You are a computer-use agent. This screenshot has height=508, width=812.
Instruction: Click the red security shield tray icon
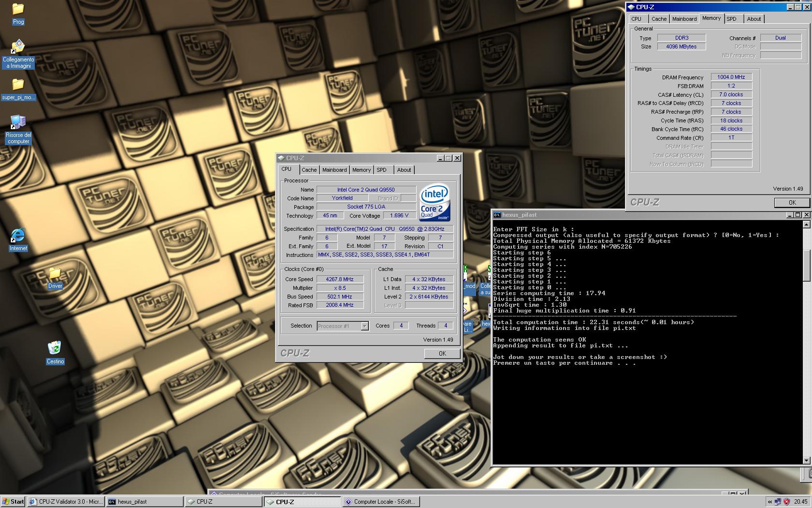coord(786,502)
